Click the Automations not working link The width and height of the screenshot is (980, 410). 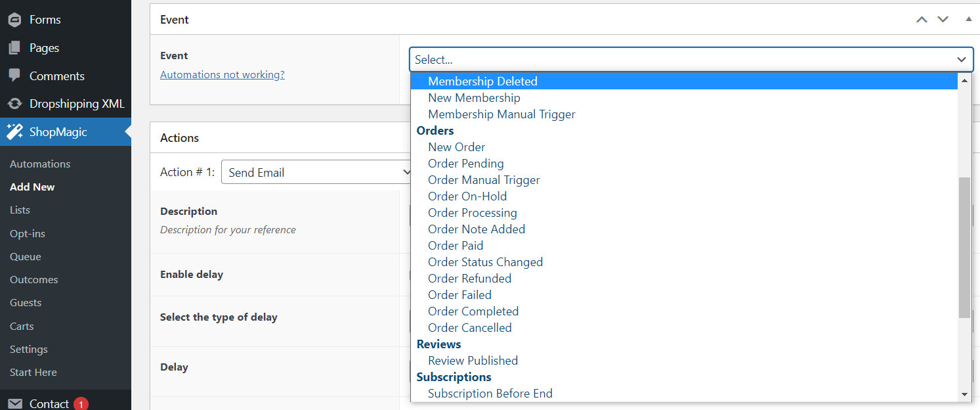pos(222,74)
